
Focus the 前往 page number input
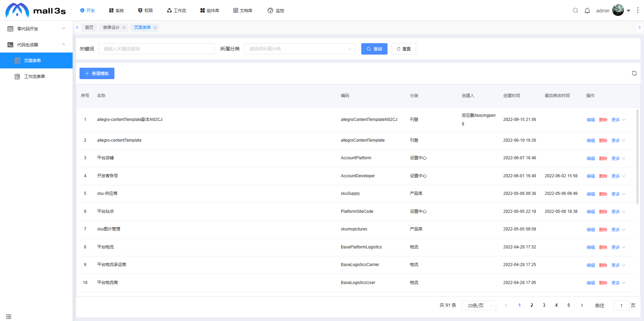click(621, 305)
